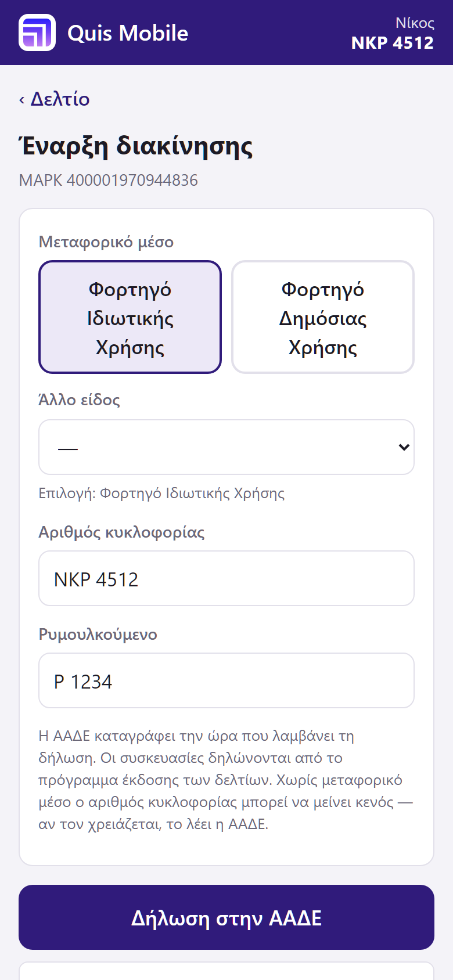Focus the Ρυμουλκούμενο input field

coord(227,680)
